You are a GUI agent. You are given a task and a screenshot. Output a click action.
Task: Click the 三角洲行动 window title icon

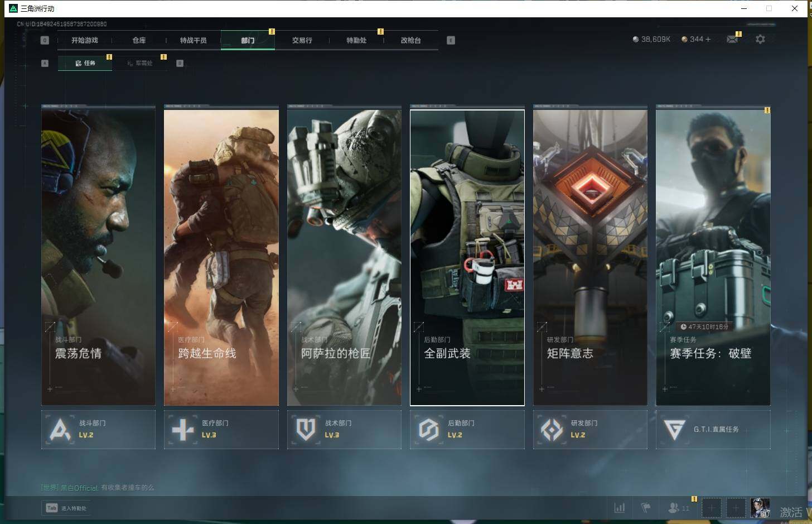13,8
